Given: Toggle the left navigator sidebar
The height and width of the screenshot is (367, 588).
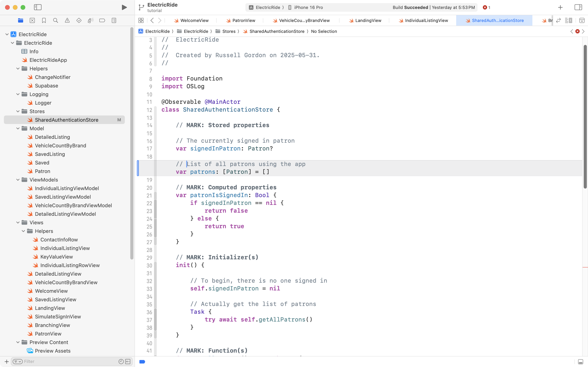Looking at the screenshot, I should 38,7.
